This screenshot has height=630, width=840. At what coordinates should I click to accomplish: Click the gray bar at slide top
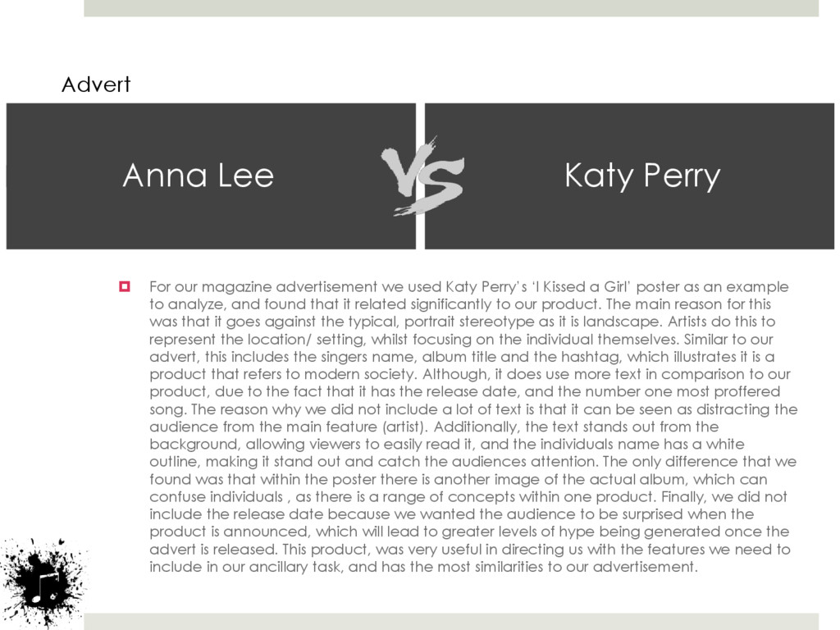(x=451, y=8)
